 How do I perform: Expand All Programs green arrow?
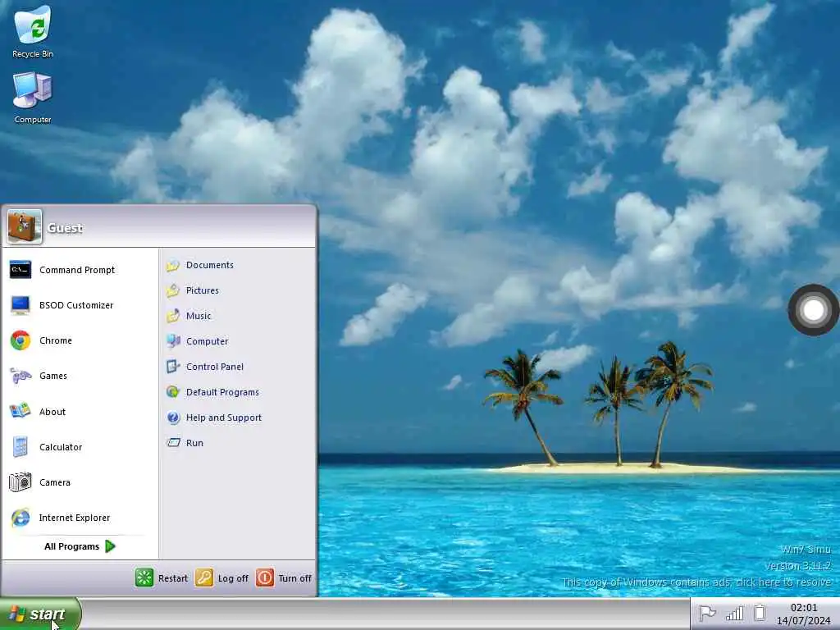(111, 546)
